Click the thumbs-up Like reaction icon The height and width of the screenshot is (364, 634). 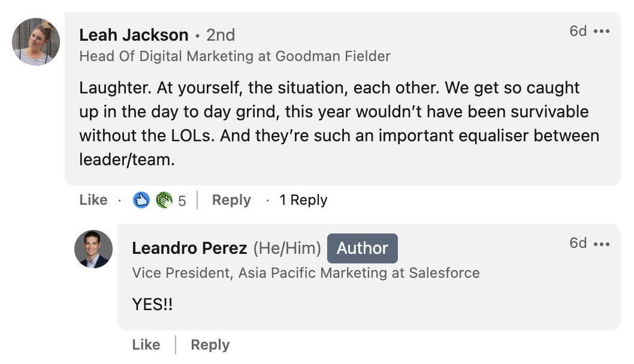tap(141, 200)
